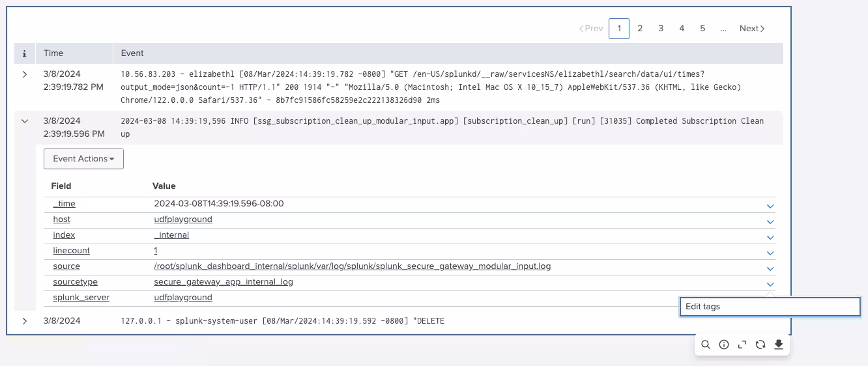This screenshot has height=366, width=868.
Task: Select Edit tags from the popup menu
Action: point(769,307)
